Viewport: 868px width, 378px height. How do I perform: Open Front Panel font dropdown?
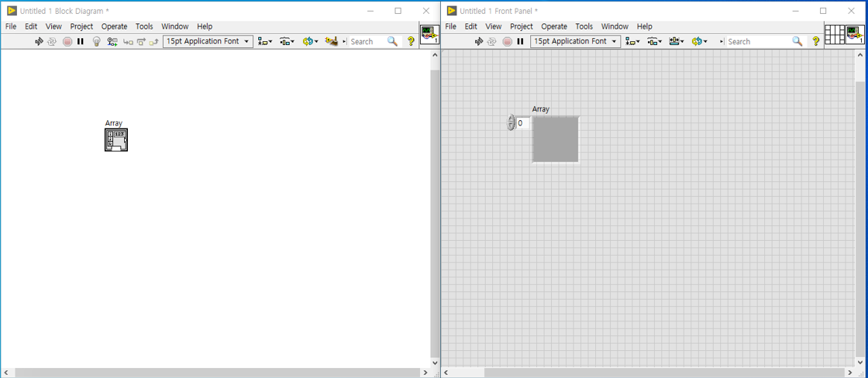576,42
